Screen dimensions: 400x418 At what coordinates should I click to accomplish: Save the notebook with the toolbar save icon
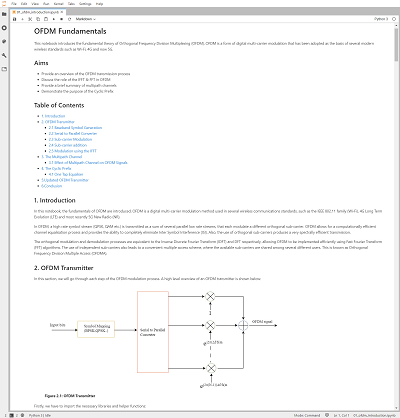click(14, 19)
